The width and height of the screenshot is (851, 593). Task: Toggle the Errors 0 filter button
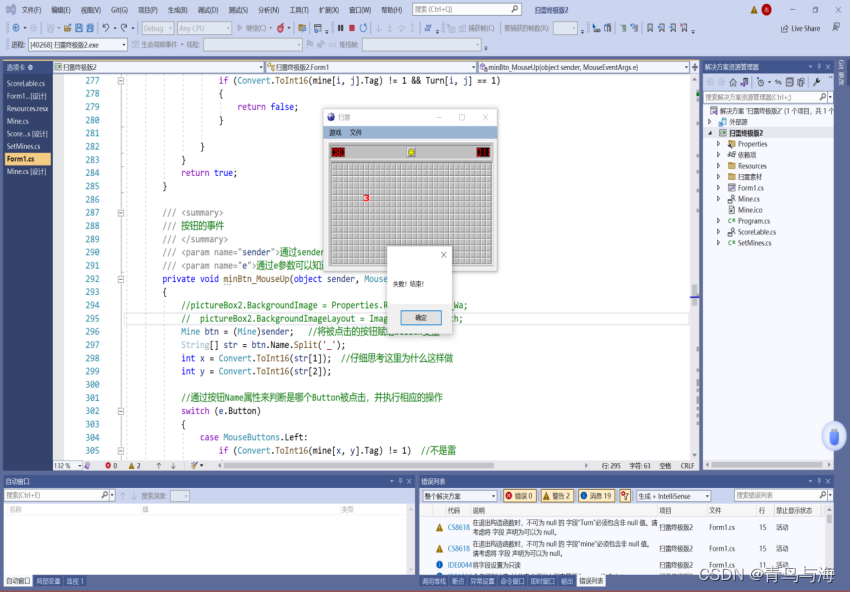pyautogui.click(x=519, y=495)
